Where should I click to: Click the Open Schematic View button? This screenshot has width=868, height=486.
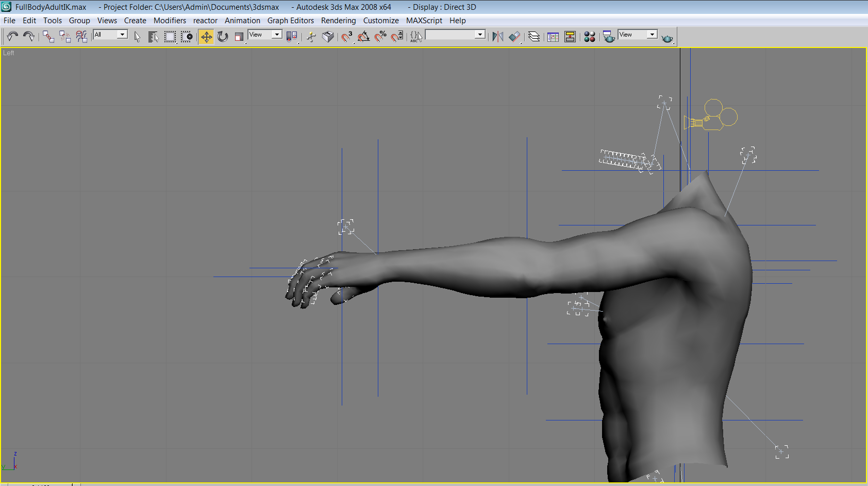click(570, 36)
